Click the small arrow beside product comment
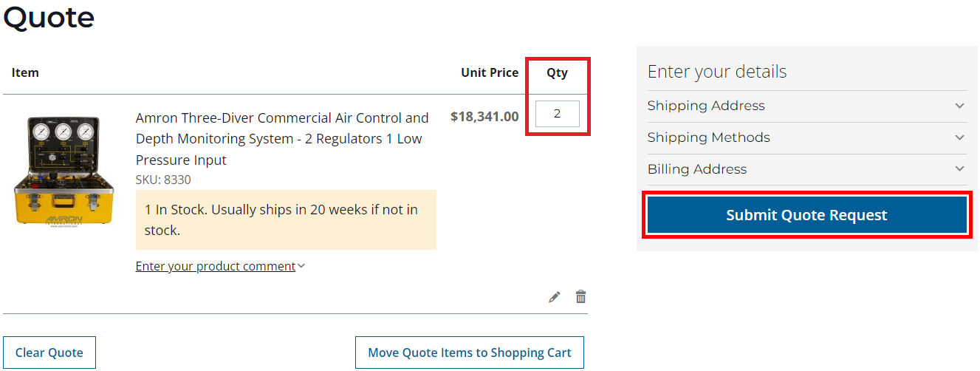 [301, 267]
